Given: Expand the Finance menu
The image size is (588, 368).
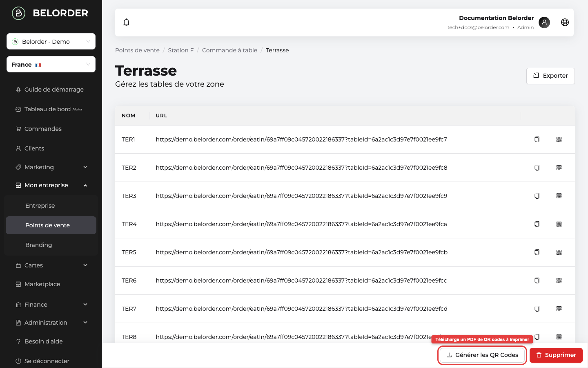Looking at the screenshot, I should coord(51,305).
